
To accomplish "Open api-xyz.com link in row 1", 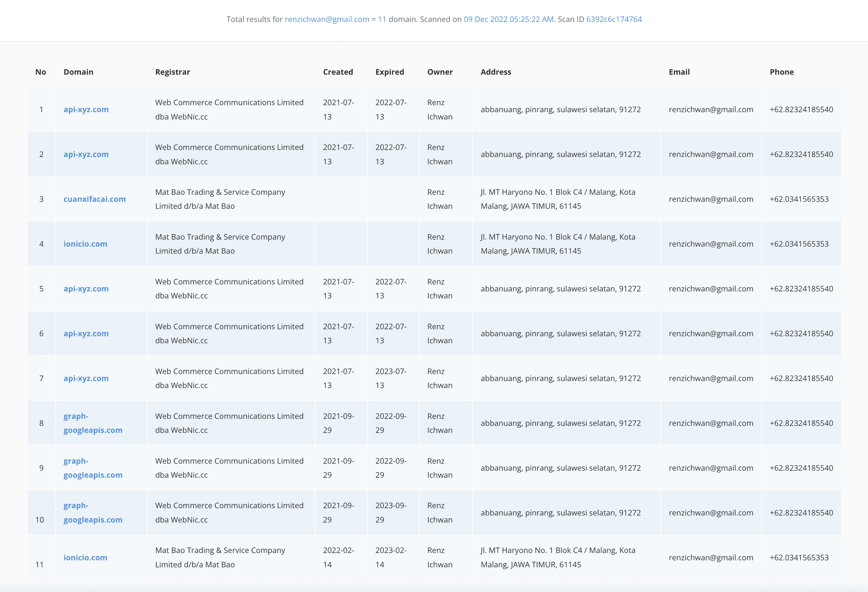I will coord(86,109).
